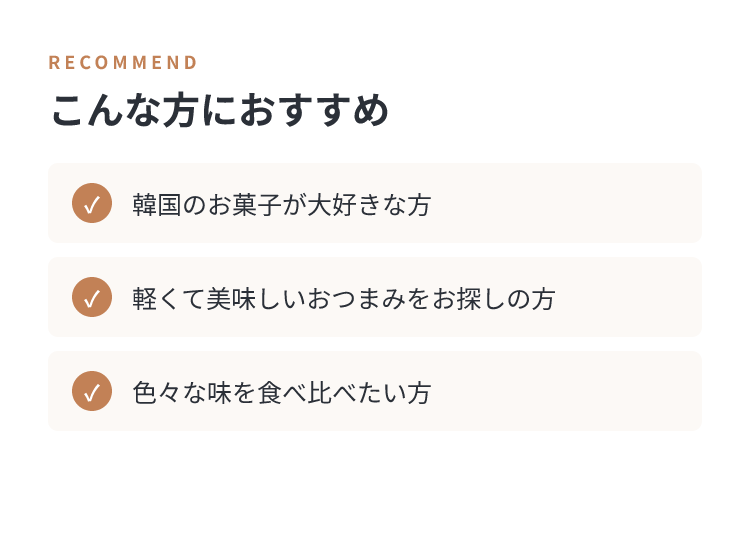Select the 韓国のお菓子が大好きな方 text
This screenshot has width=750, height=560.
pyautogui.click(x=282, y=205)
